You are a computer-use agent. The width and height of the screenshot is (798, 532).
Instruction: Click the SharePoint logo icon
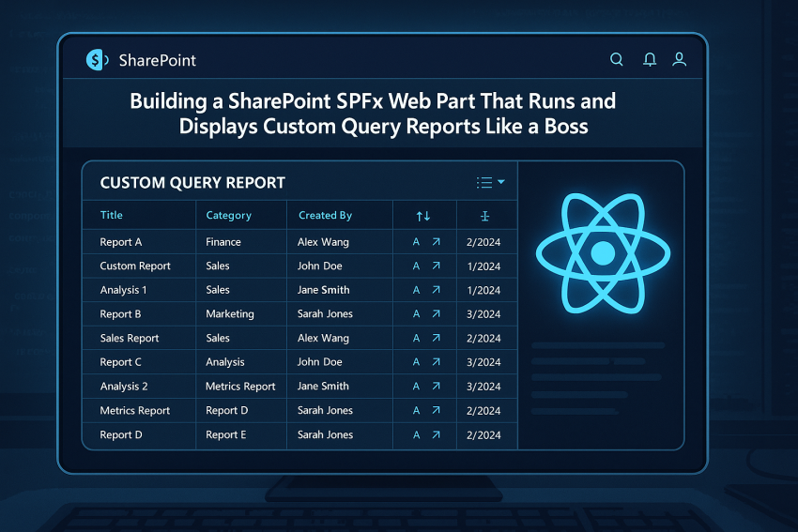coord(98,60)
